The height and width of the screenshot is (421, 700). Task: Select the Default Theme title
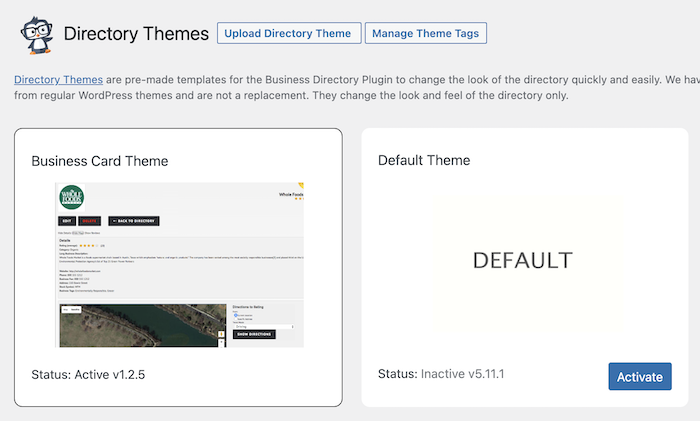click(x=424, y=160)
